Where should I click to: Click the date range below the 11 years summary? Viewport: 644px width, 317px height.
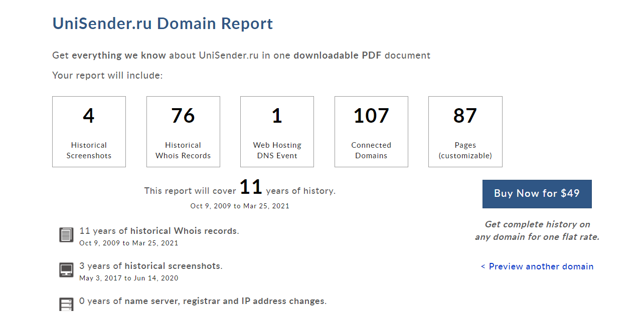[x=240, y=206]
